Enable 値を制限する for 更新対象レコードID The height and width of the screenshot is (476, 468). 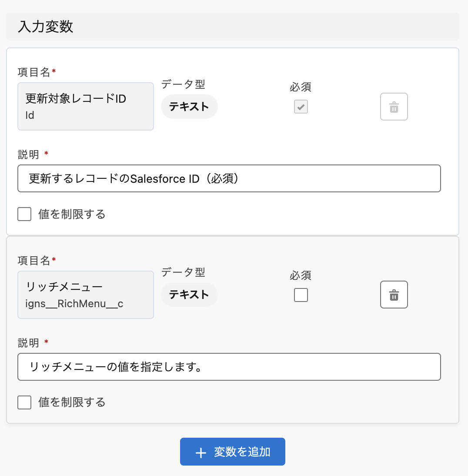24,214
